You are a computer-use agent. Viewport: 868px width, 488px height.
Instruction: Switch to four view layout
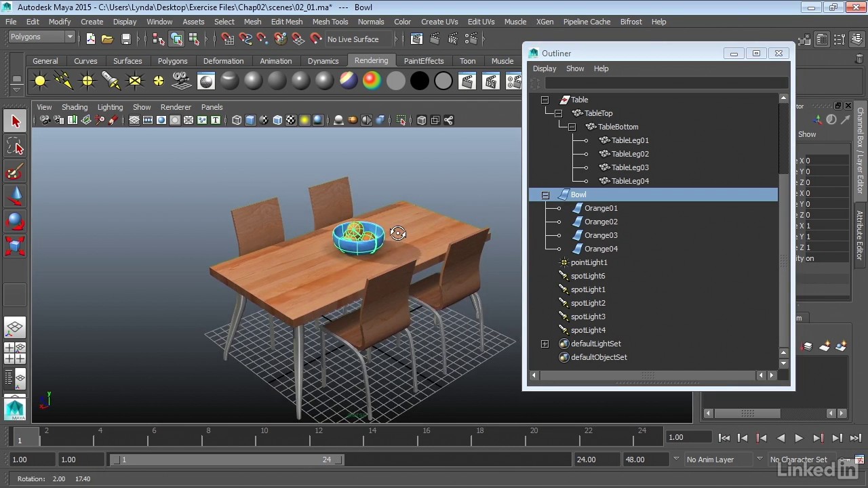[x=15, y=353]
